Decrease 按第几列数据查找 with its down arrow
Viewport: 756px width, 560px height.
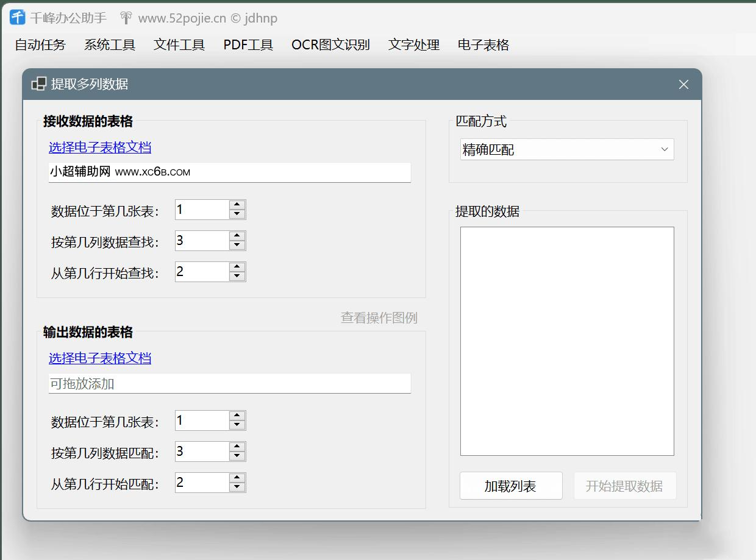pos(237,244)
